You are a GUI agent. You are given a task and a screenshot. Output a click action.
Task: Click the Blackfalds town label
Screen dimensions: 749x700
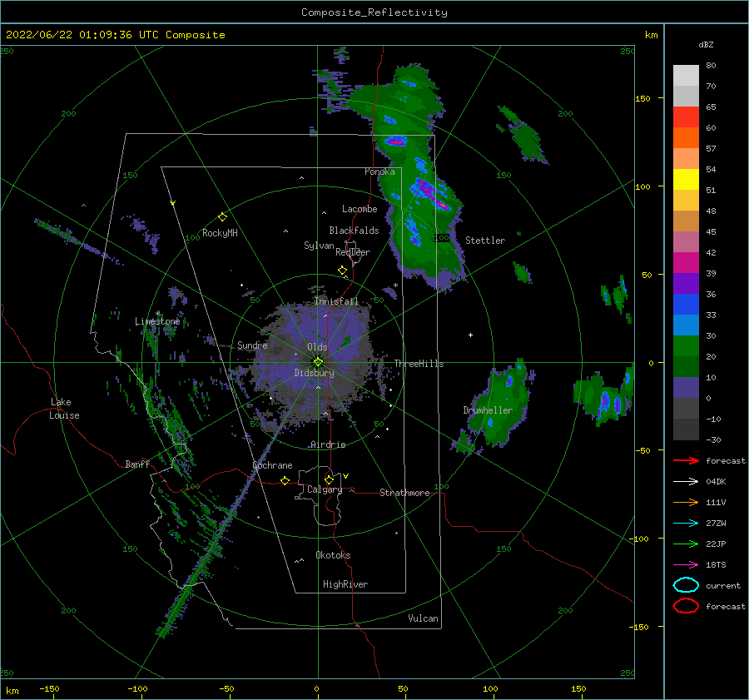coord(354,231)
